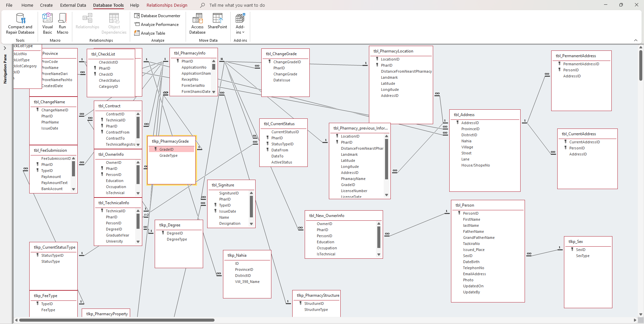Click the tbl_Person table title
This screenshot has width=644, height=324.
coord(465,205)
